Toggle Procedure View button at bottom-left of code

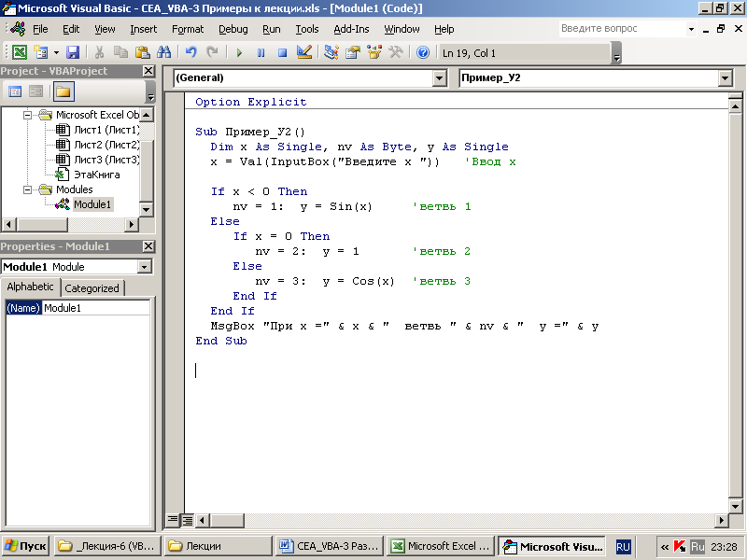coord(173,520)
